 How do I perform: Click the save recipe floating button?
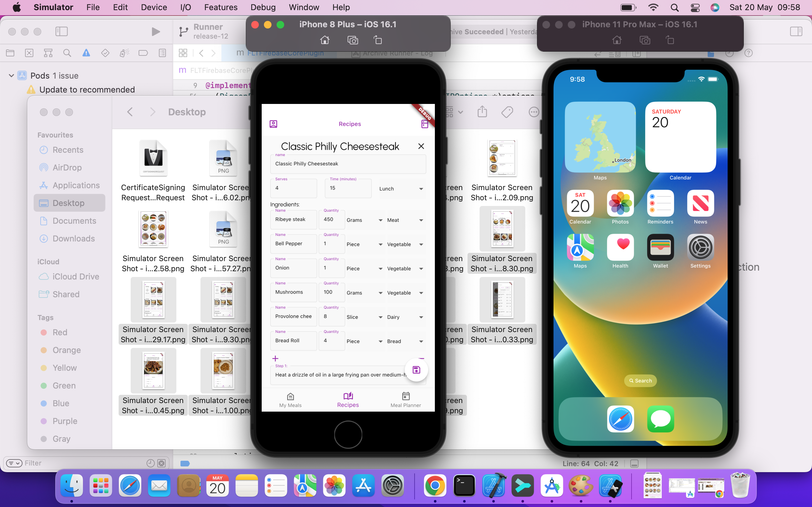(416, 370)
